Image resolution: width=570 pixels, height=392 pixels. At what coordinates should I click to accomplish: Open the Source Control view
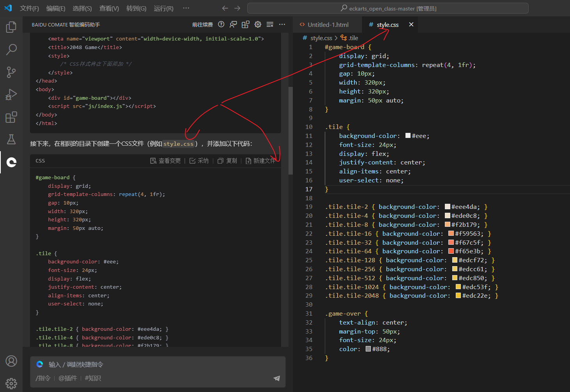(x=11, y=72)
